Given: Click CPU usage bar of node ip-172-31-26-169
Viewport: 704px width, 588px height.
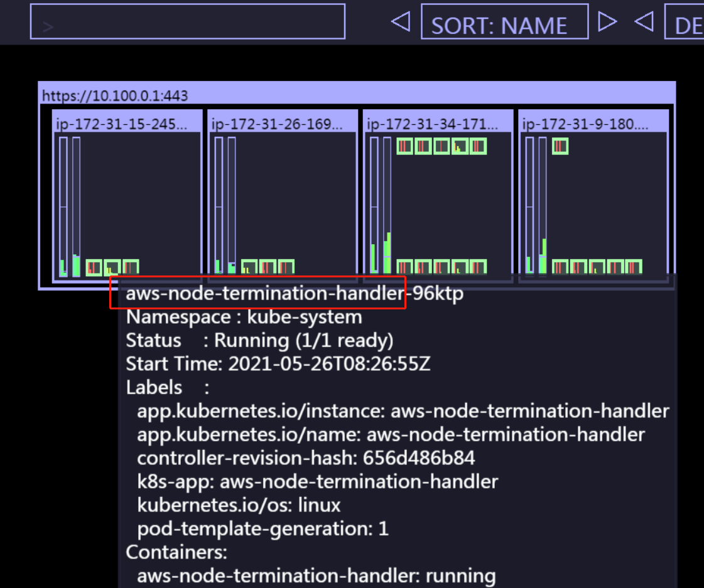Looking at the screenshot, I should coord(219,205).
